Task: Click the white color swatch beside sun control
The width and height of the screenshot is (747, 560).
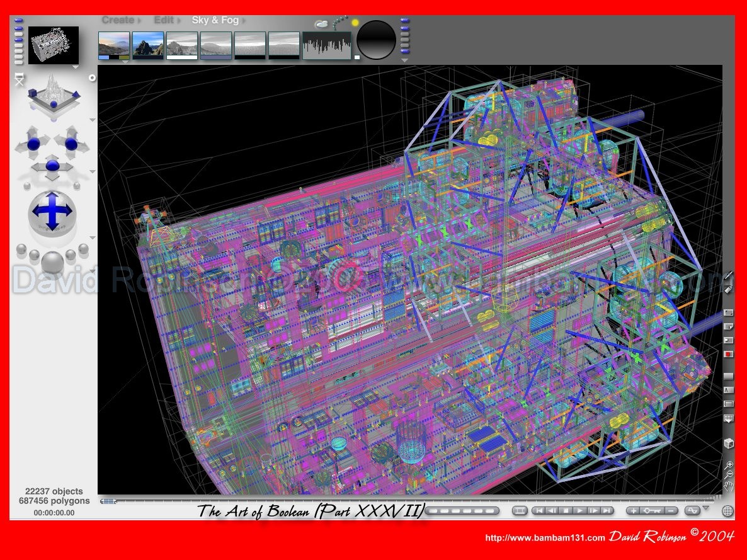Action: (357, 57)
